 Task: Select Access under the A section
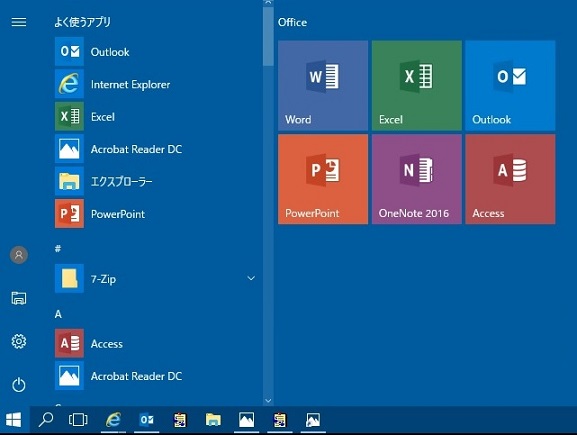(155, 343)
